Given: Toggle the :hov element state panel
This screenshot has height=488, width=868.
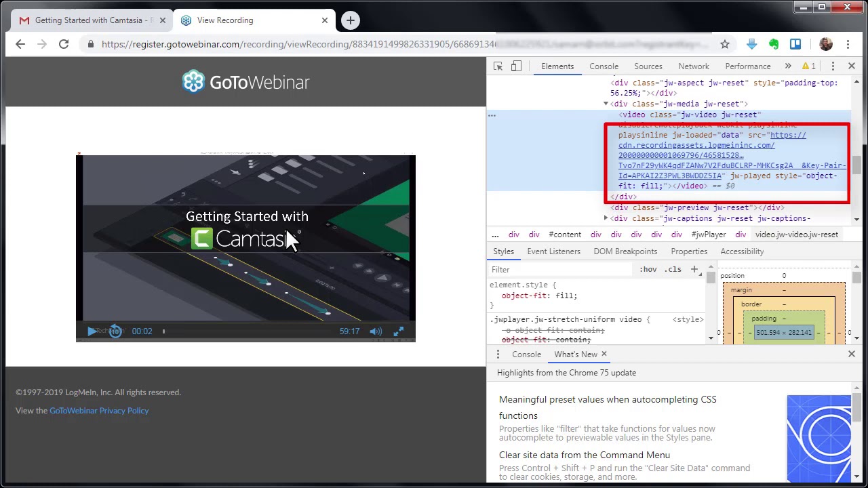Looking at the screenshot, I should tap(648, 270).
